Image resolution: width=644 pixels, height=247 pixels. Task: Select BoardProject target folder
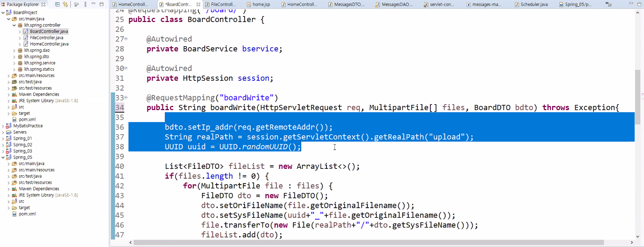click(x=24, y=113)
